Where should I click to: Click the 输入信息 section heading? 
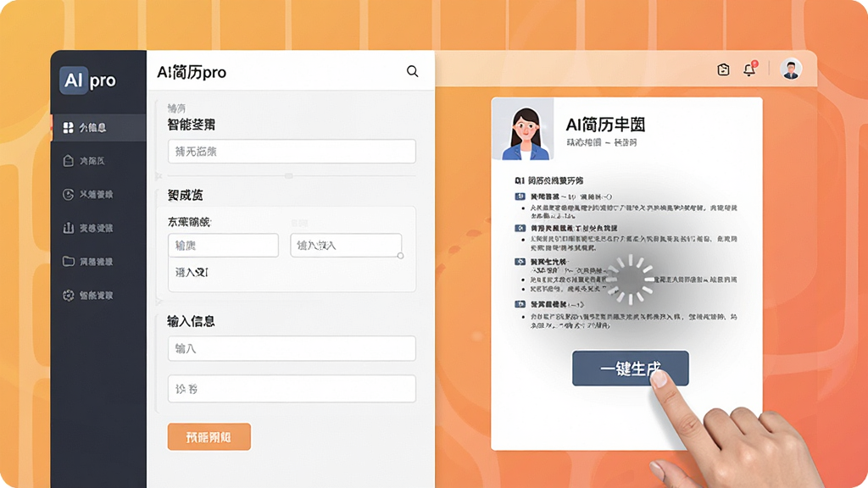click(191, 321)
